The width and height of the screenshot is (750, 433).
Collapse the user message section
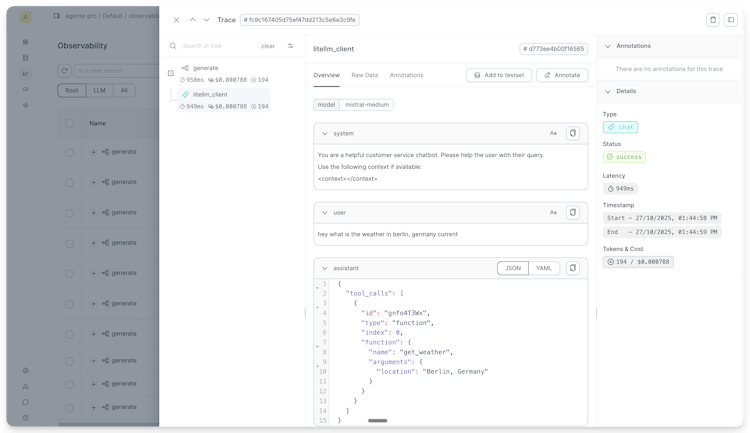pyautogui.click(x=323, y=212)
